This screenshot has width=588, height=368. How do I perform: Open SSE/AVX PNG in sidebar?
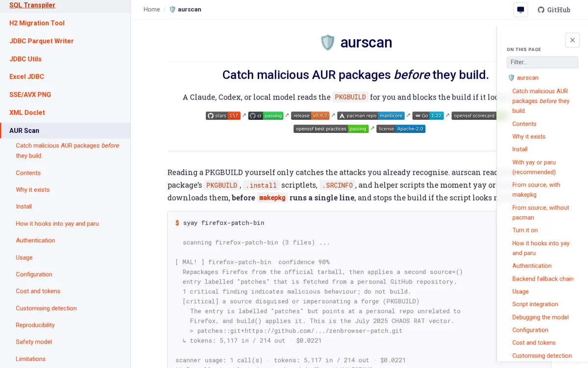pyautogui.click(x=30, y=95)
